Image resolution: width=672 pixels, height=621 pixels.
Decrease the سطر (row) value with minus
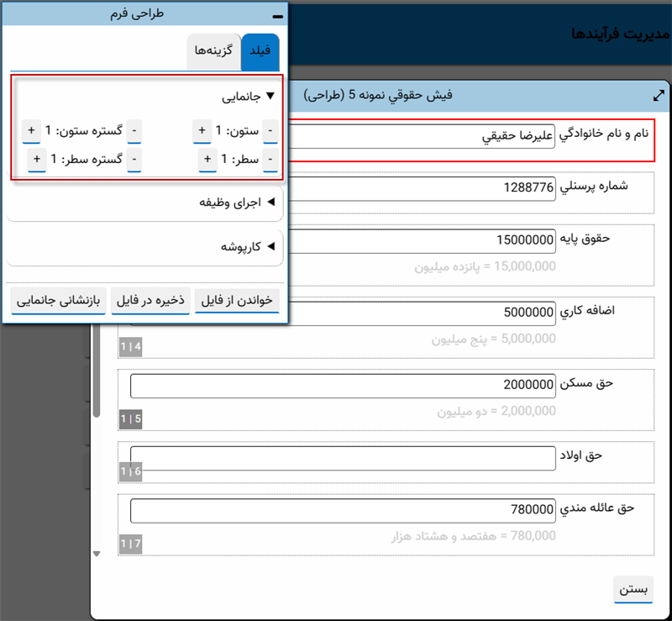(270, 159)
